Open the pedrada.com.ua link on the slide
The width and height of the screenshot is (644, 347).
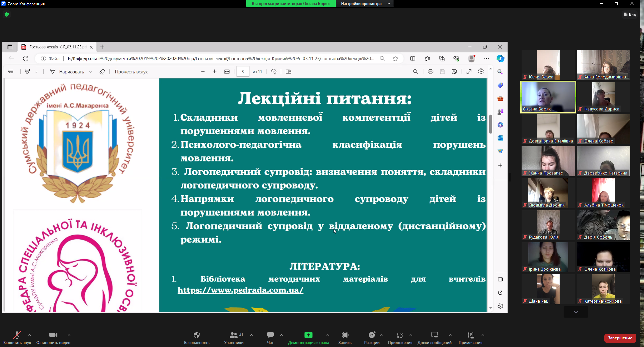(x=240, y=291)
